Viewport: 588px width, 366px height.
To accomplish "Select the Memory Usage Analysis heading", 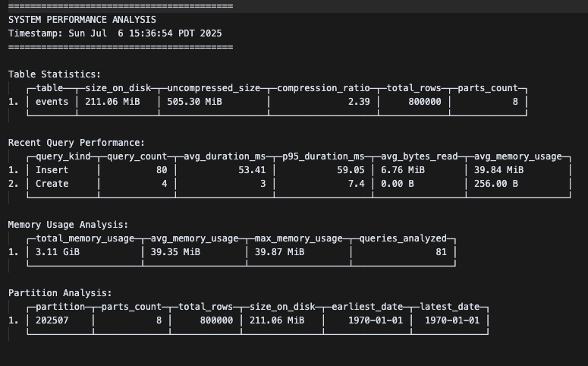I will pyautogui.click(x=68, y=225).
